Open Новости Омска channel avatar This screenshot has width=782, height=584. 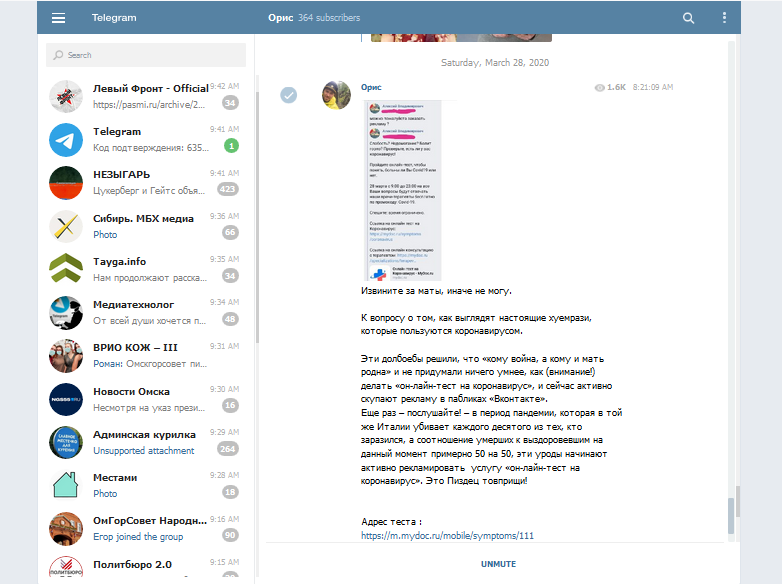coord(66,398)
